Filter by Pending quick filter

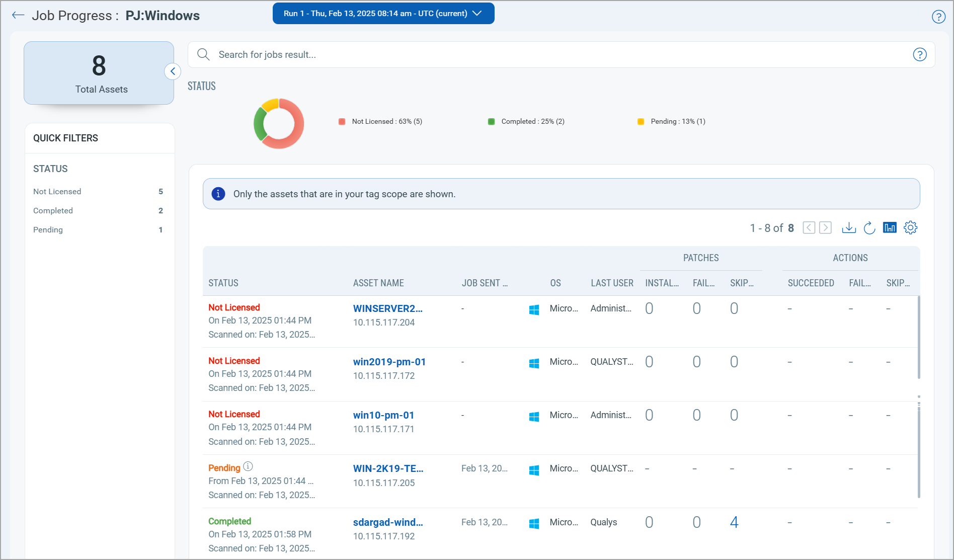48,230
